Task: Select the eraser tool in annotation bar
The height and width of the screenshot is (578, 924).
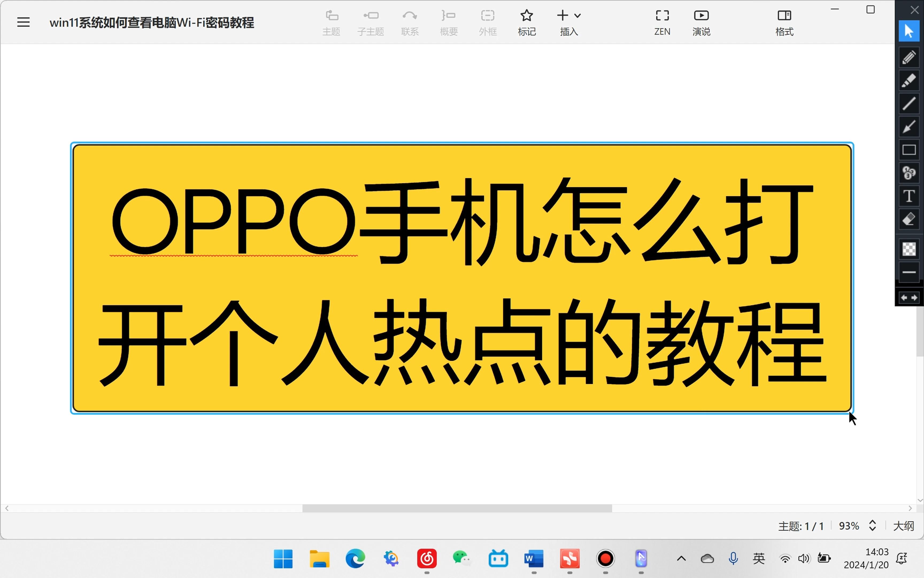Action: (x=909, y=219)
